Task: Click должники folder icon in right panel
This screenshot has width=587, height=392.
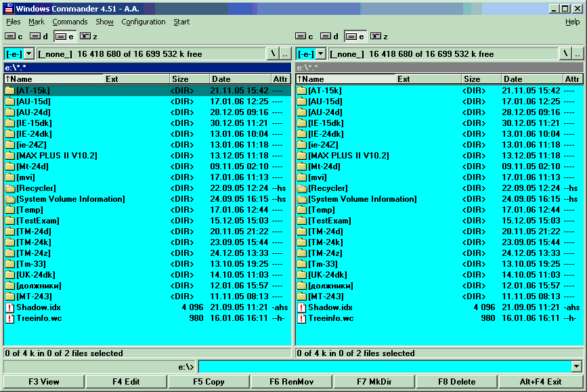Action: [301, 286]
